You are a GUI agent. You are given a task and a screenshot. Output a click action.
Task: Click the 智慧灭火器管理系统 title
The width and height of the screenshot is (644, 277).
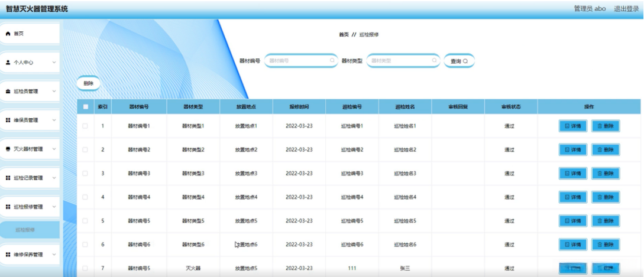pyautogui.click(x=37, y=9)
